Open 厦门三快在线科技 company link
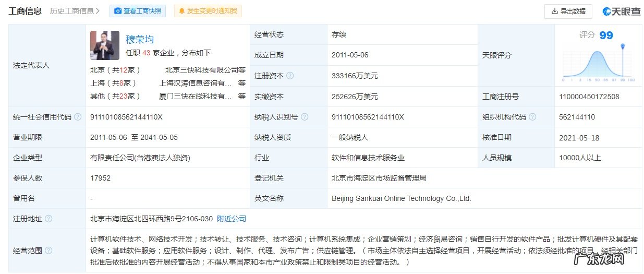 pyautogui.click(x=196, y=96)
